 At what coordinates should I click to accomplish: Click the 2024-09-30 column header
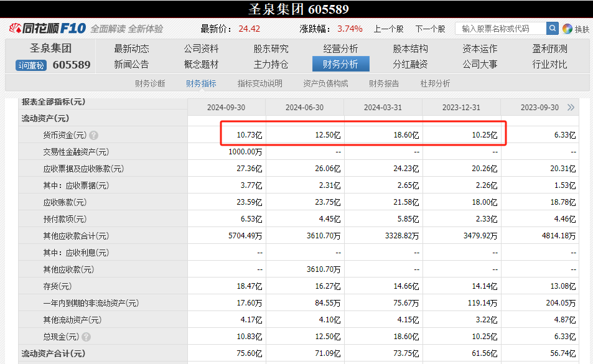pos(226,108)
